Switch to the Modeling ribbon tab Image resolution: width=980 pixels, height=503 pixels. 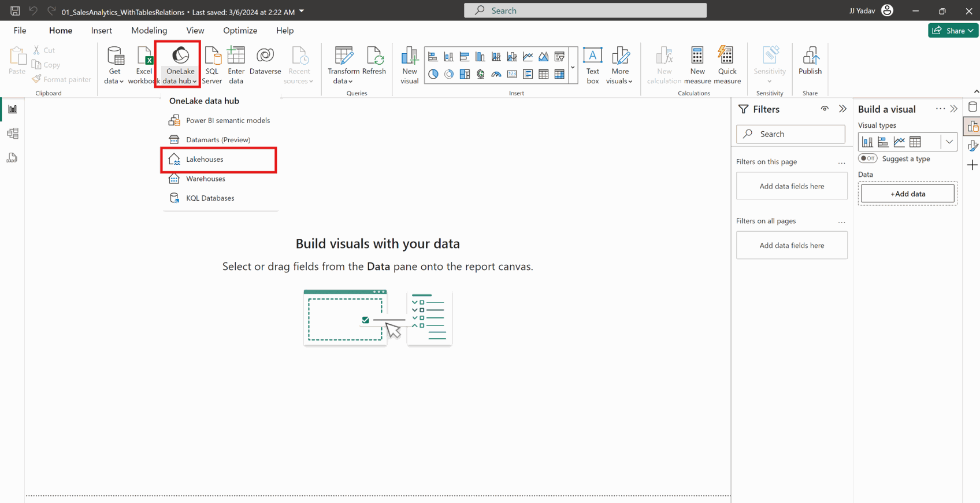149,30
